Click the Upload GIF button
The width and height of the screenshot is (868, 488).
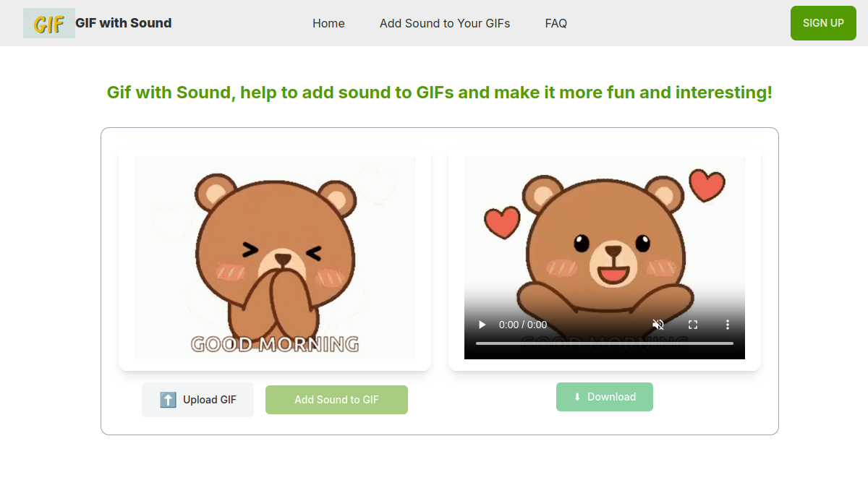coord(197,400)
